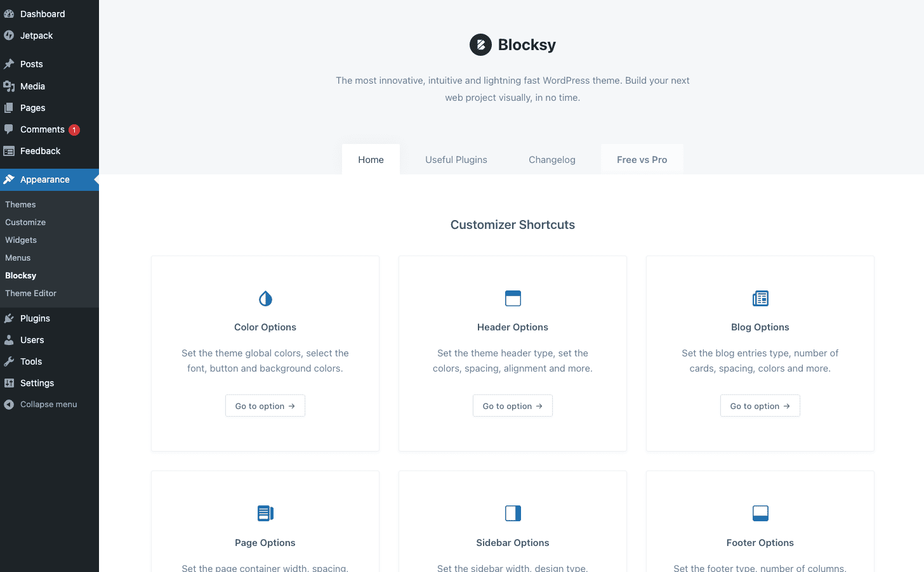Image resolution: width=924 pixels, height=572 pixels.
Task: Open the Free vs Pro tab
Action: click(x=642, y=160)
